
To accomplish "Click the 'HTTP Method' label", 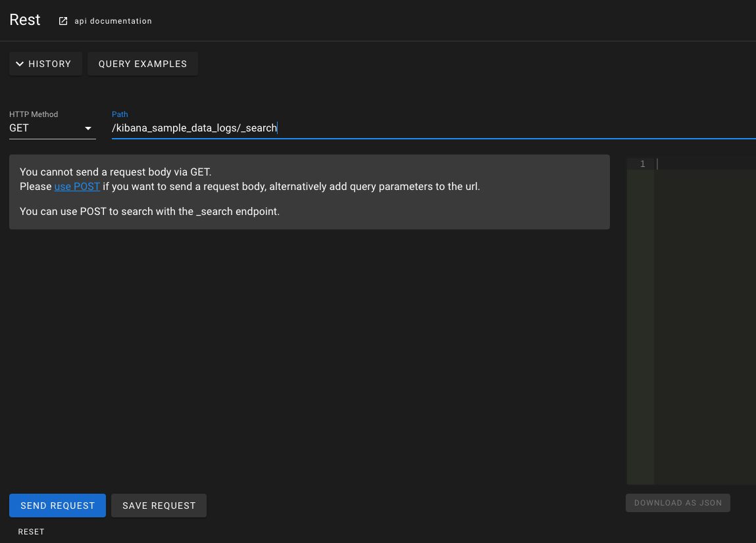I will coord(34,114).
